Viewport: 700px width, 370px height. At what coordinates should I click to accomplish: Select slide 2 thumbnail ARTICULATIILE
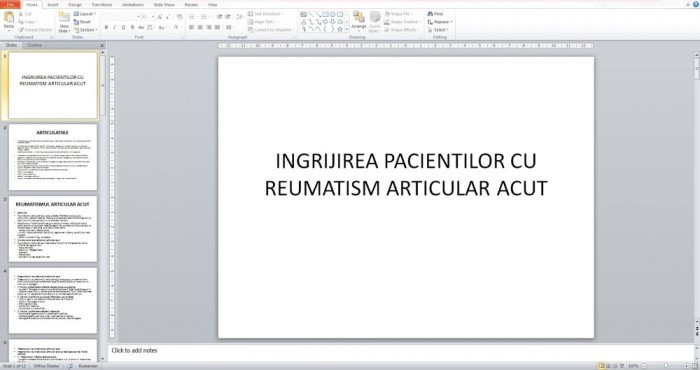tap(53, 157)
